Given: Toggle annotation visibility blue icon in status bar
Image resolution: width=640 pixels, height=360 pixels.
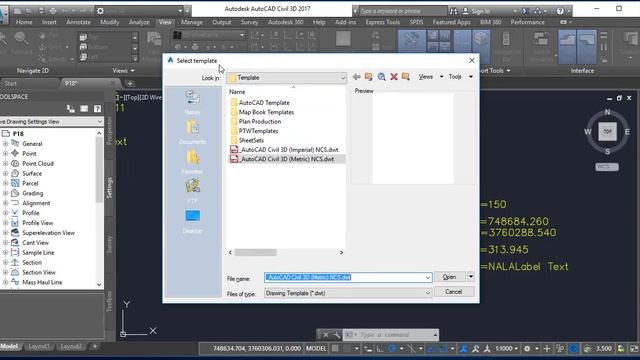Looking at the screenshot, I should (464, 349).
